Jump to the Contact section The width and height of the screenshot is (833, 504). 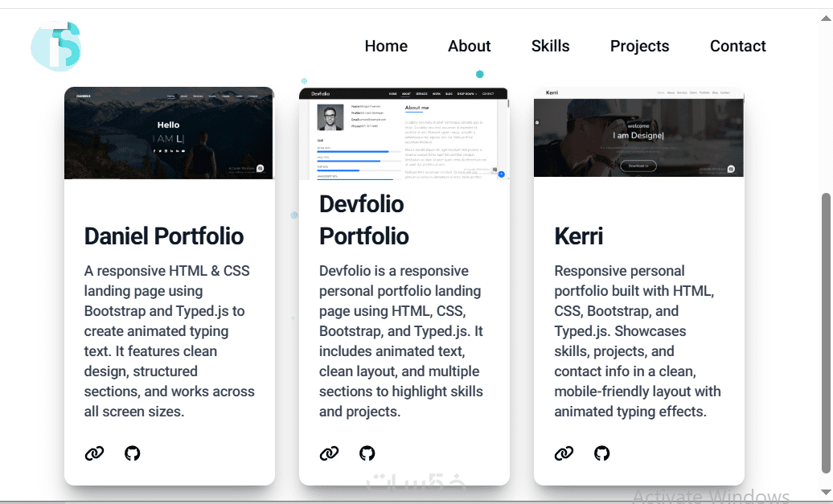pos(737,46)
